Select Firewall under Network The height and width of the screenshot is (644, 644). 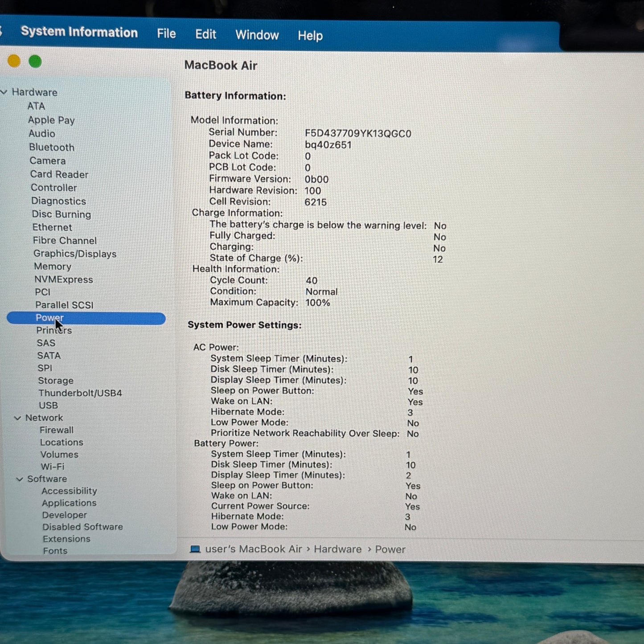click(57, 430)
